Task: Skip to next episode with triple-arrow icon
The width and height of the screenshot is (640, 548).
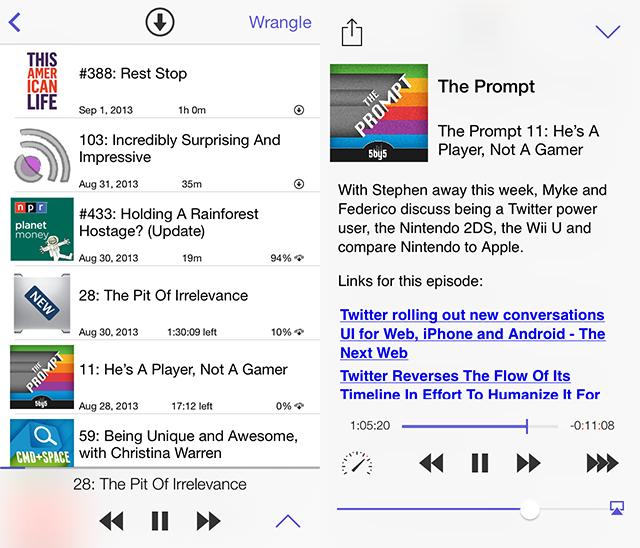Action: [601, 463]
